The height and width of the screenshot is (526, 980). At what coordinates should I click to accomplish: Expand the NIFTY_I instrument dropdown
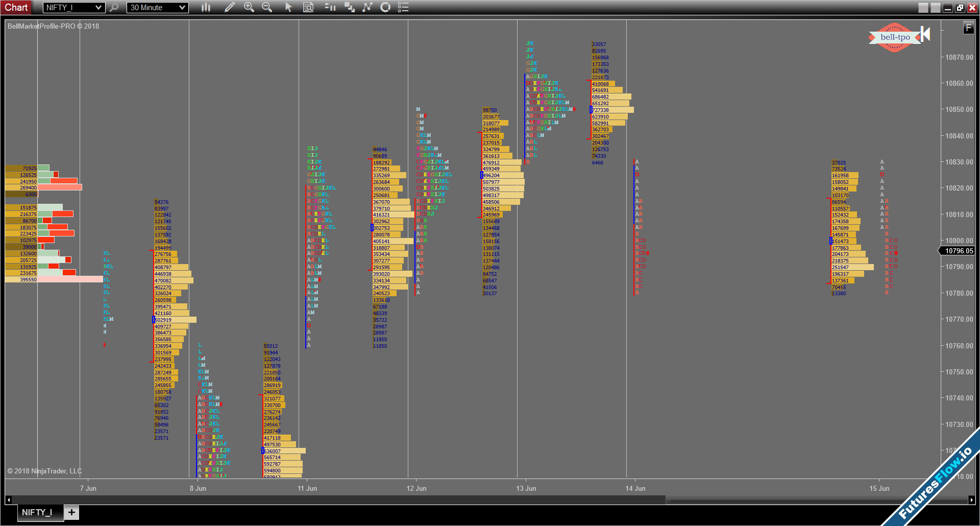tap(99, 8)
